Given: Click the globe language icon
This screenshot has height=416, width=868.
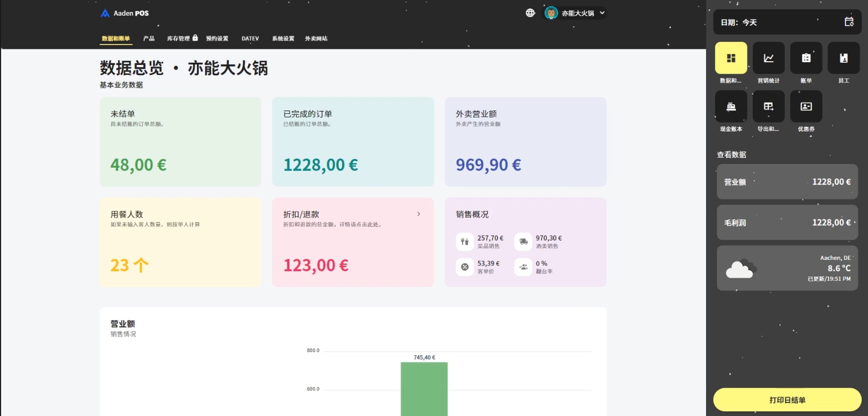Looking at the screenshot, I should pos(530,13).
